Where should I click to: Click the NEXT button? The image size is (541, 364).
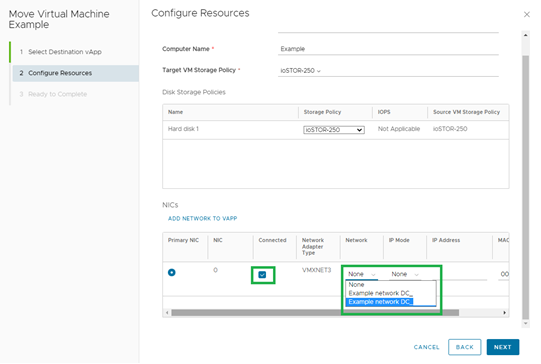click(503, 347)
